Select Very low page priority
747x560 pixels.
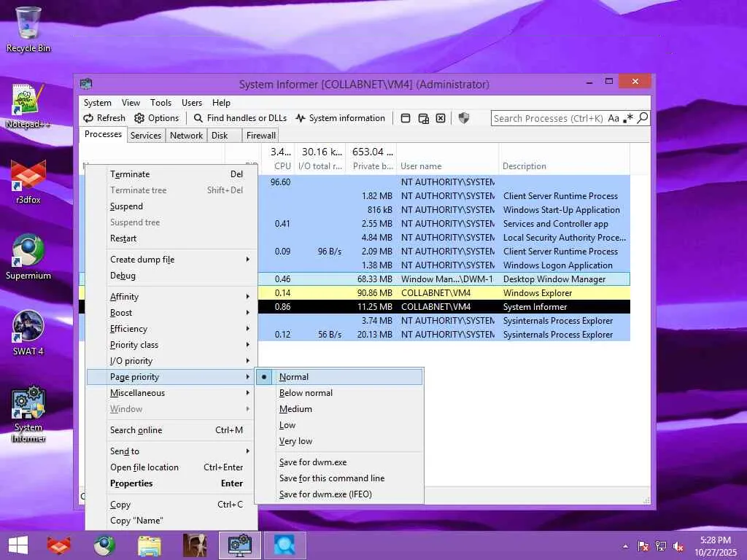pos(339,441)
